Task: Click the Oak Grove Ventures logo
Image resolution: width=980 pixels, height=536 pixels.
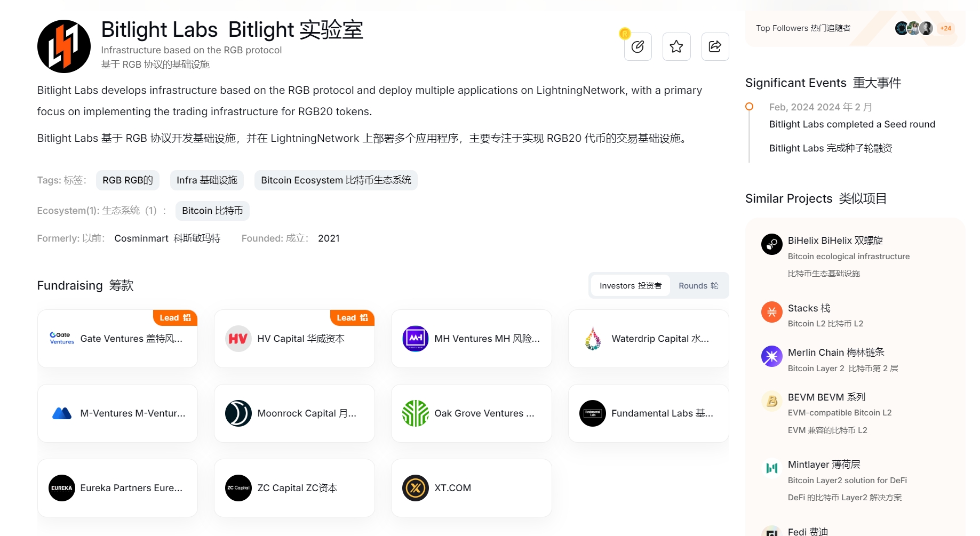Action: pyautogui.click(x=416, y=413)
